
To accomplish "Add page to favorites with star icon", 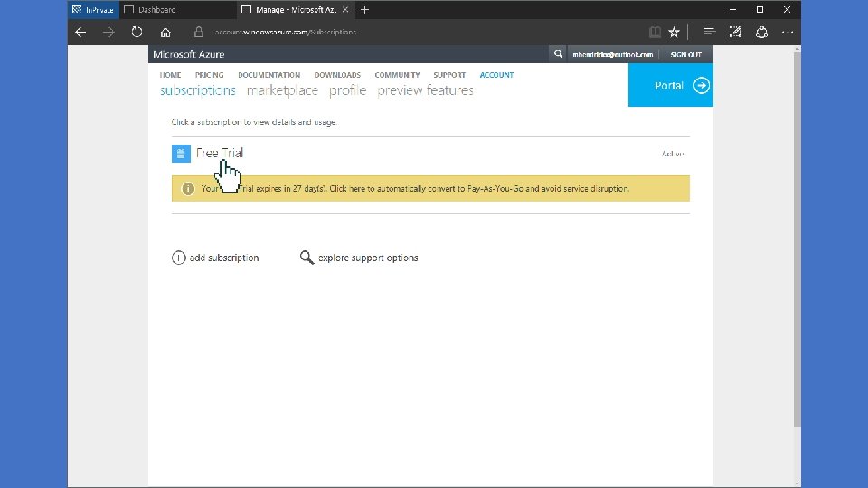I will pos(674,33).
